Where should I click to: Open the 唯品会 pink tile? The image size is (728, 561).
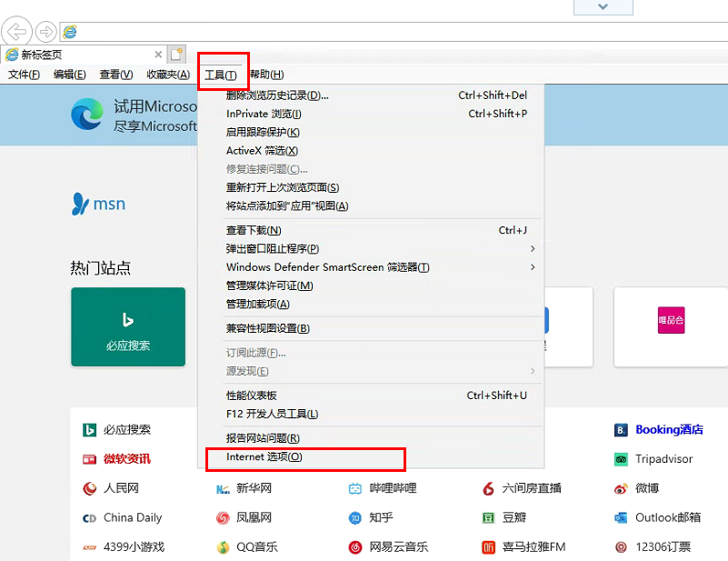coord(671,327)
